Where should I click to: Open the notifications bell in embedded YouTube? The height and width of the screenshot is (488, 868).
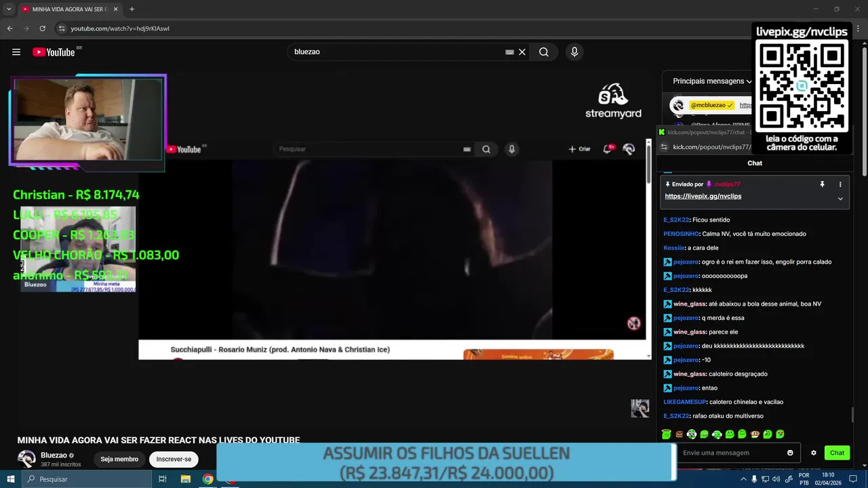tap(608, 149)
